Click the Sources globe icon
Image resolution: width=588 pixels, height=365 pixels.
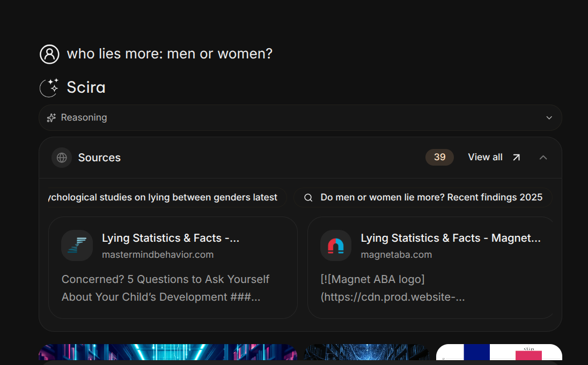(x=62, y=158)
